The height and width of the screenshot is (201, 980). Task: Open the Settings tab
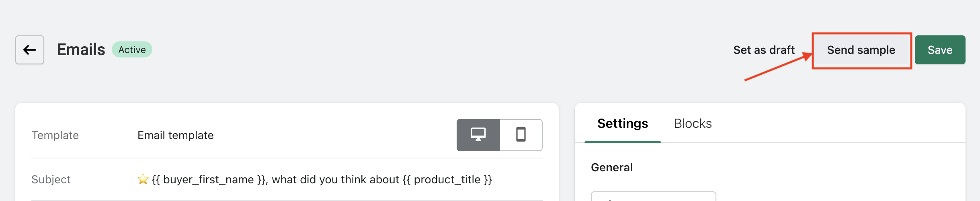tap(623, 123)
